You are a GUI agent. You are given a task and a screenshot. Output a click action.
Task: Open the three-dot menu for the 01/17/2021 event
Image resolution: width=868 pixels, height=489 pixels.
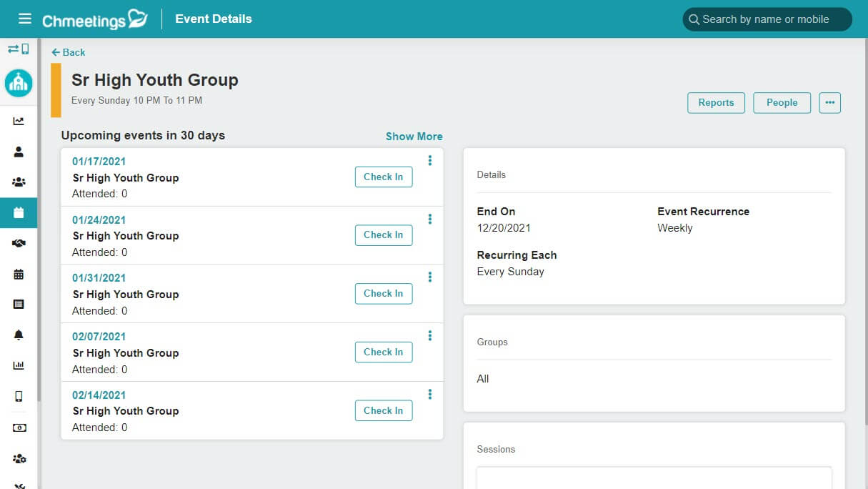[429, 161]
